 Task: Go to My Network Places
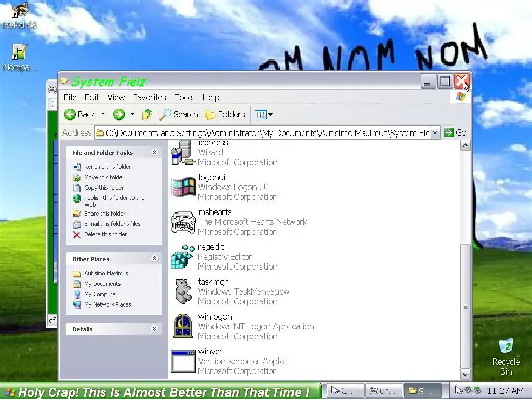click(108, 304)
